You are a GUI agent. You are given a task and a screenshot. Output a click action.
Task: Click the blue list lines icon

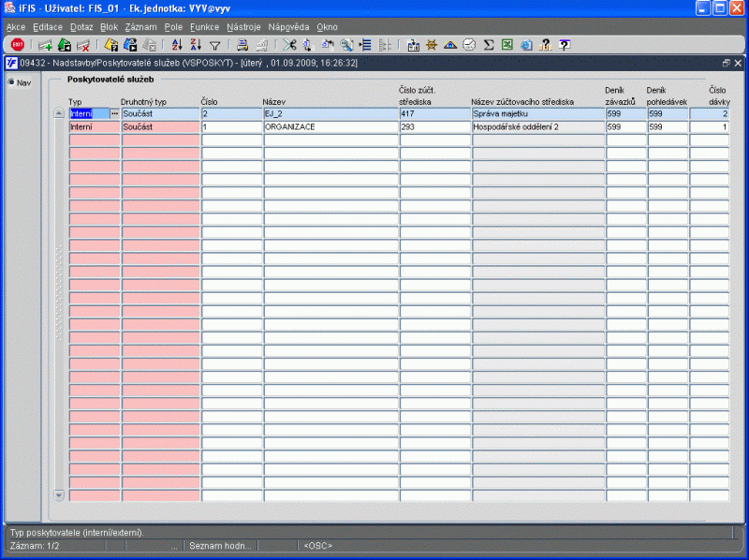tap(365, 45)
